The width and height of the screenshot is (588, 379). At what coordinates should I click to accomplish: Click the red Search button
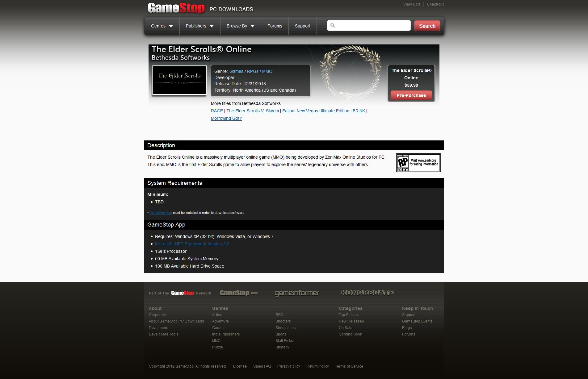click(427, 26)
